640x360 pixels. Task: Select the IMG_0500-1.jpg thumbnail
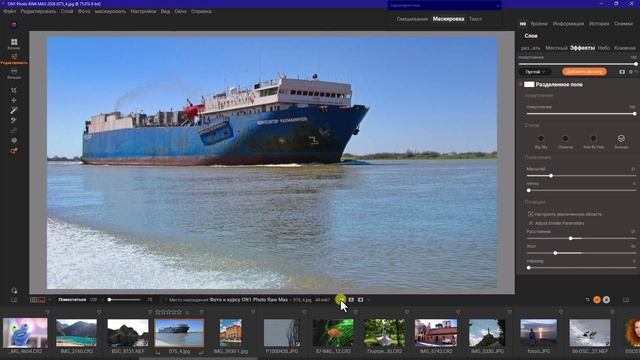point(231,333)
